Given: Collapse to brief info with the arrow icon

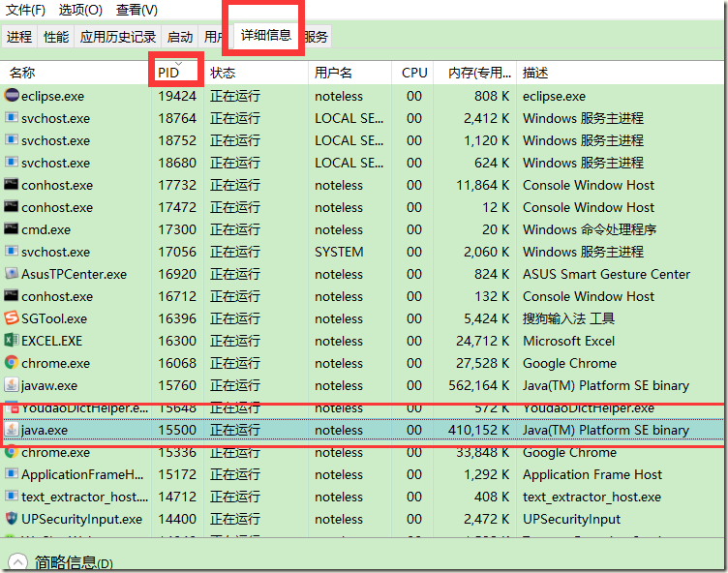Looking at the screenshot, I should tap(17, 562).
